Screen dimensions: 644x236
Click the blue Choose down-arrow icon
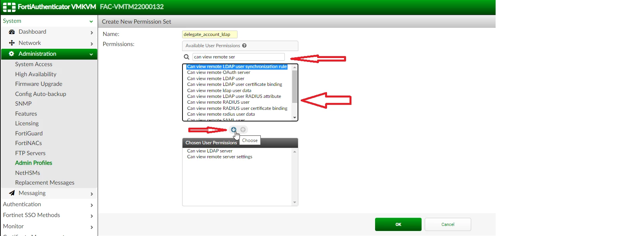(x=234, y=130)
